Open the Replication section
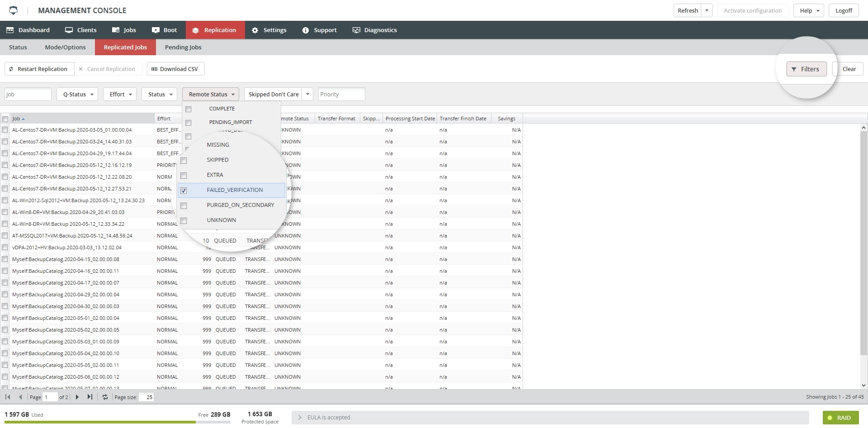 pyautogui.click(x=215, y=30)
